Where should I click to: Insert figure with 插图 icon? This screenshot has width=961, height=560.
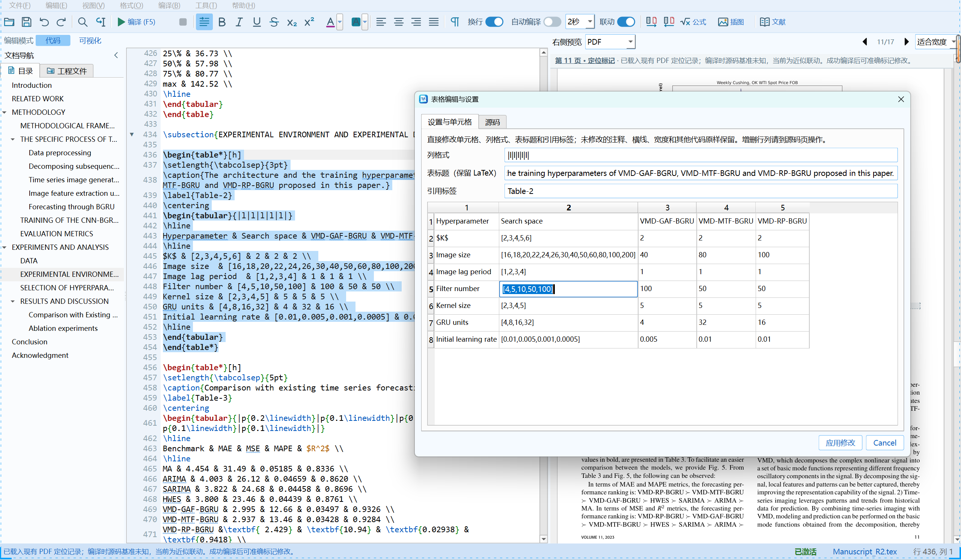coord(731,22)
